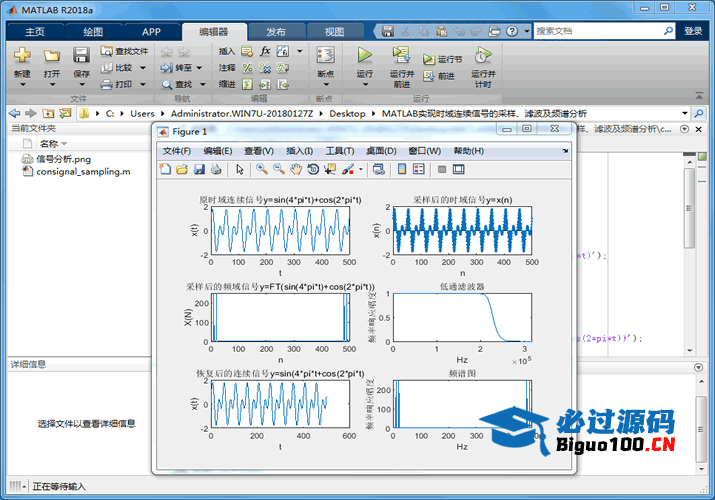Screen dimensions: 715x500
Task: Click Run Section (运行节)
Action: pyautogui.click(x=442, y=59)
